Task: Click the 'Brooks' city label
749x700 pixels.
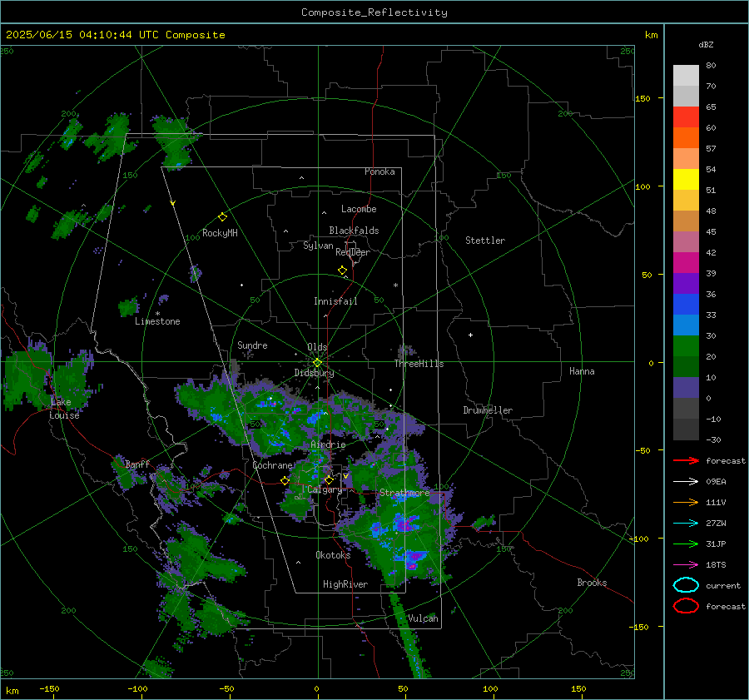Action: (x=592, y=583)
